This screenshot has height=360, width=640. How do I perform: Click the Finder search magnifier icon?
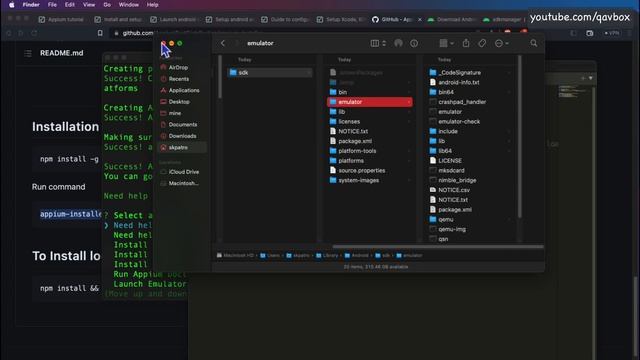point(533,43)
